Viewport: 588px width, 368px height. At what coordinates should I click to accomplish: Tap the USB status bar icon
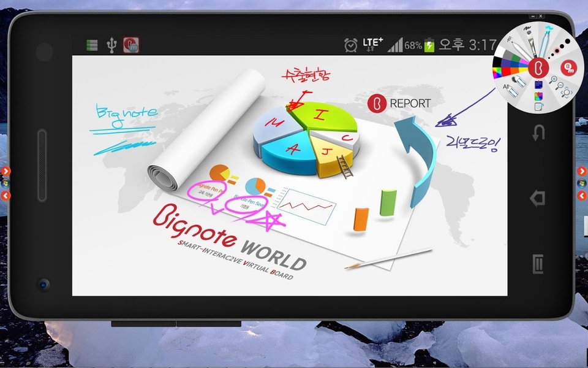pos(111,45)
